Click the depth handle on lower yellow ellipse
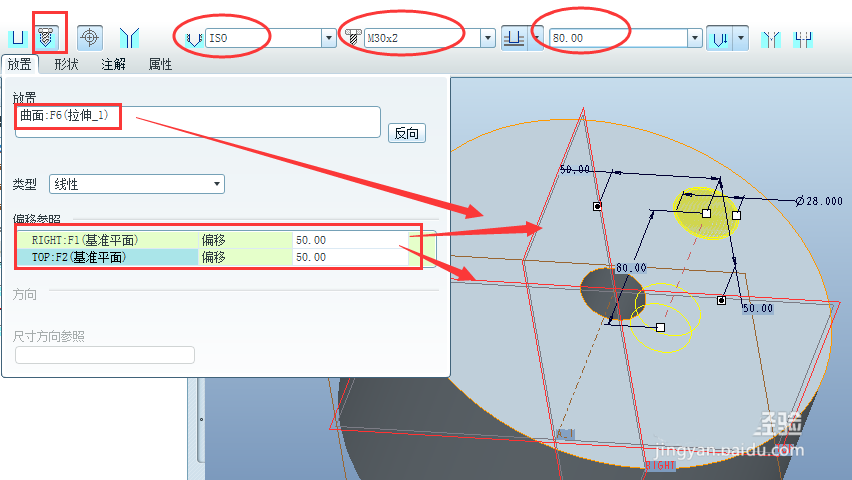852x480 pixels. click(660, 327)
